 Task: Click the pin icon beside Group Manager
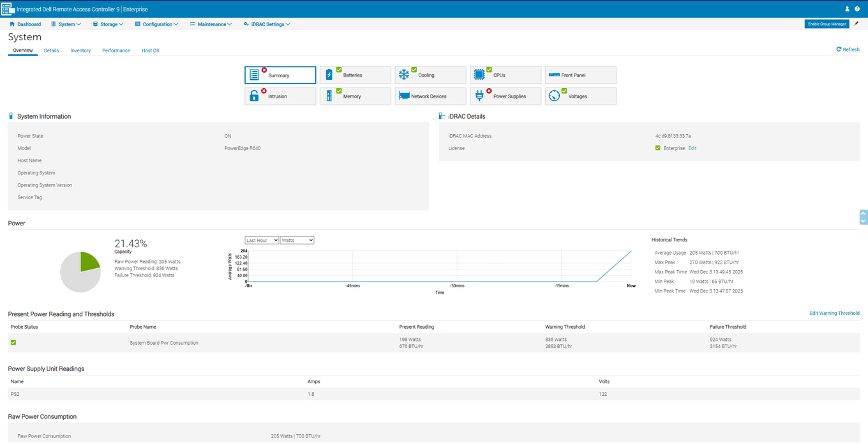pos(857,24)
